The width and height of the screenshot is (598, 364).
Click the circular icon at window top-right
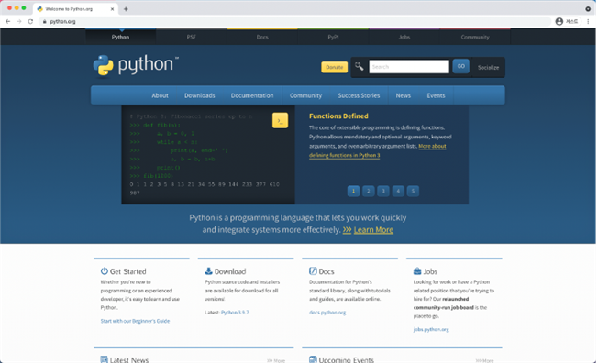[x=588, y=9]
